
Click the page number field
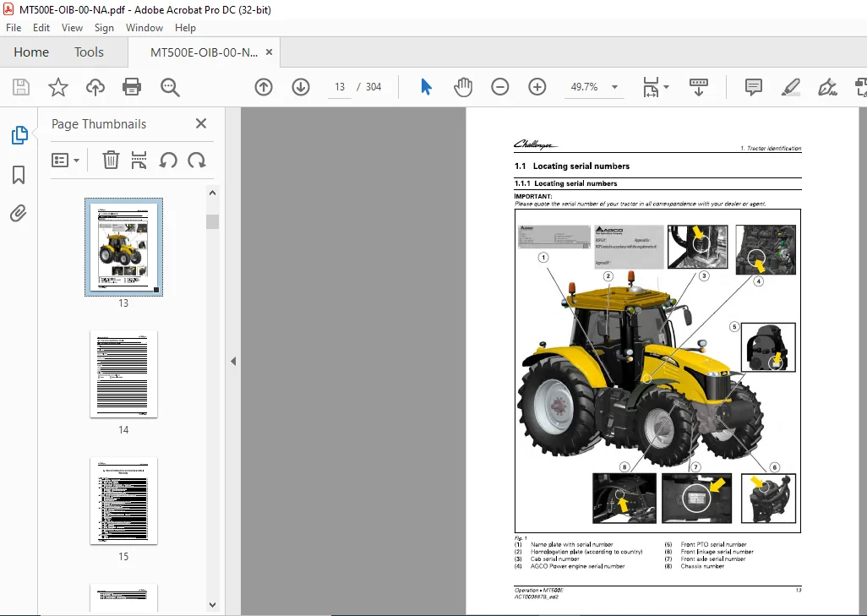340,87
